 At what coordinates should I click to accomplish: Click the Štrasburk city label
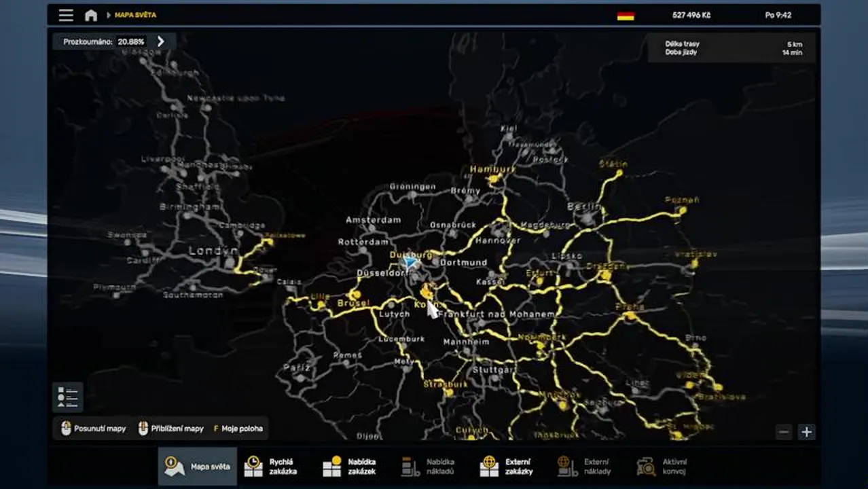446,384
